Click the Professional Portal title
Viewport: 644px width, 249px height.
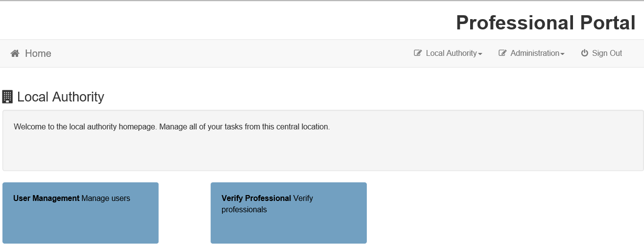click(546, 23)
